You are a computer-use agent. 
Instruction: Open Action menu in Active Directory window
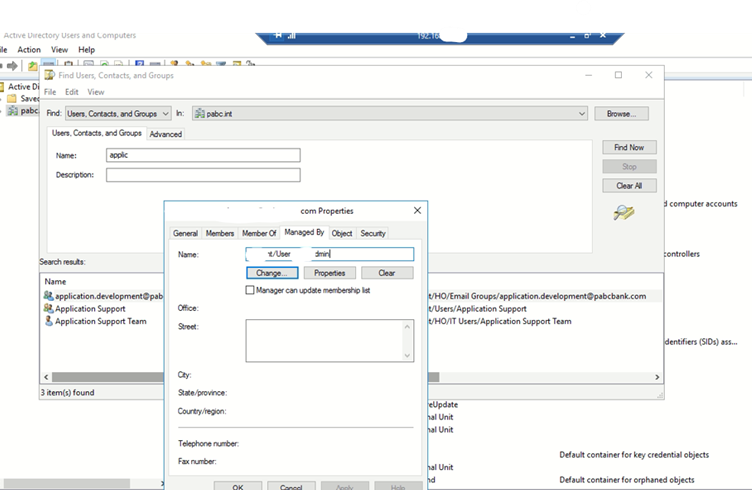(x=29, y=49)
